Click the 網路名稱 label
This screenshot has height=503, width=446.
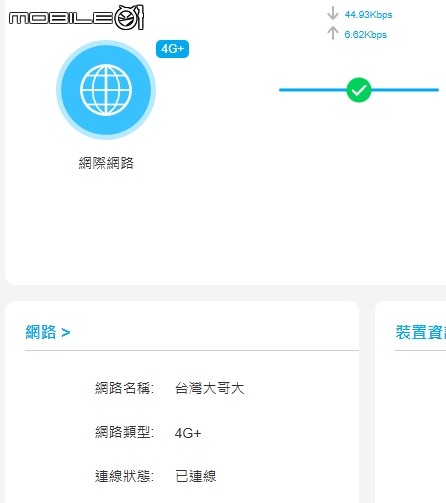tap(124, 388)
